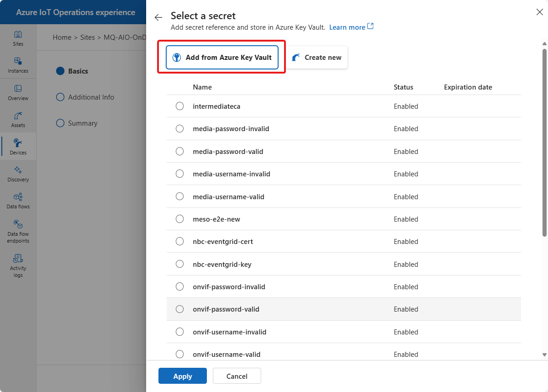Viewport: 548px width, 392px height.
Task: Select the onvif-password-invalid radio button
Action: (179, 286)
